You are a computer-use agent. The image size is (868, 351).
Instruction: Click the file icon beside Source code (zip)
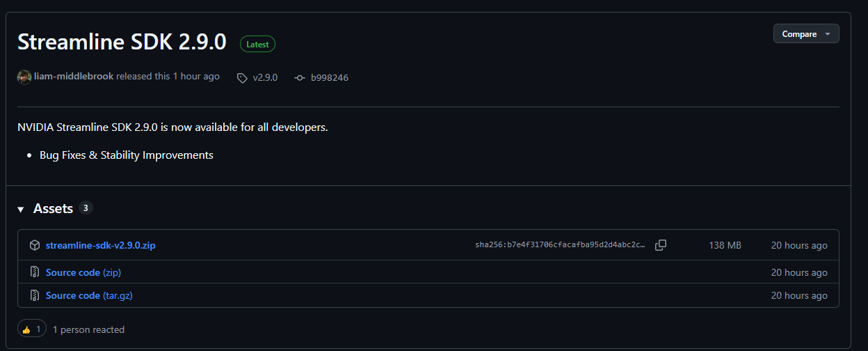[35, 272]
